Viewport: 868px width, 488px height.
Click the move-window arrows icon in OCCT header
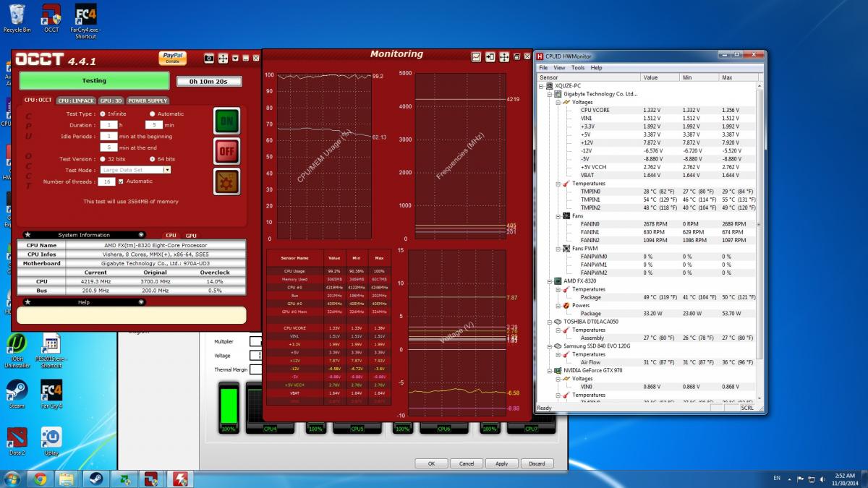tap(223, 58)
